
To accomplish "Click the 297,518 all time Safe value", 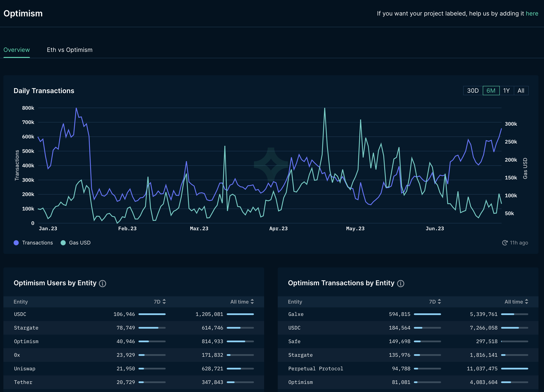I will click(487, 341).
